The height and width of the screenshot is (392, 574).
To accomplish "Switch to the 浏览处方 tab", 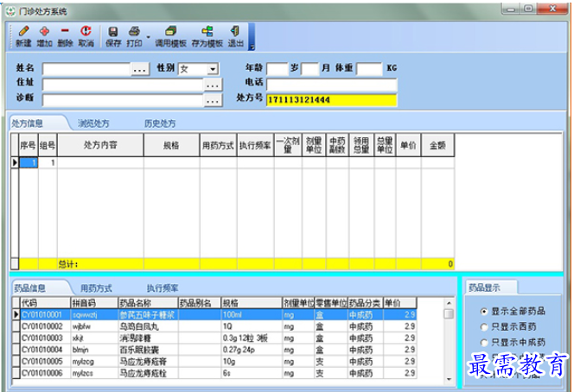I will point(93,123).
